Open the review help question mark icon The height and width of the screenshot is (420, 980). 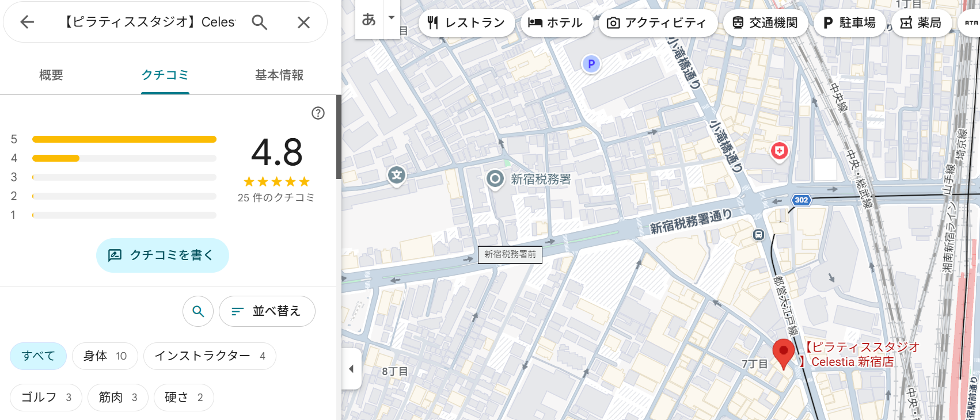point(318,113)
